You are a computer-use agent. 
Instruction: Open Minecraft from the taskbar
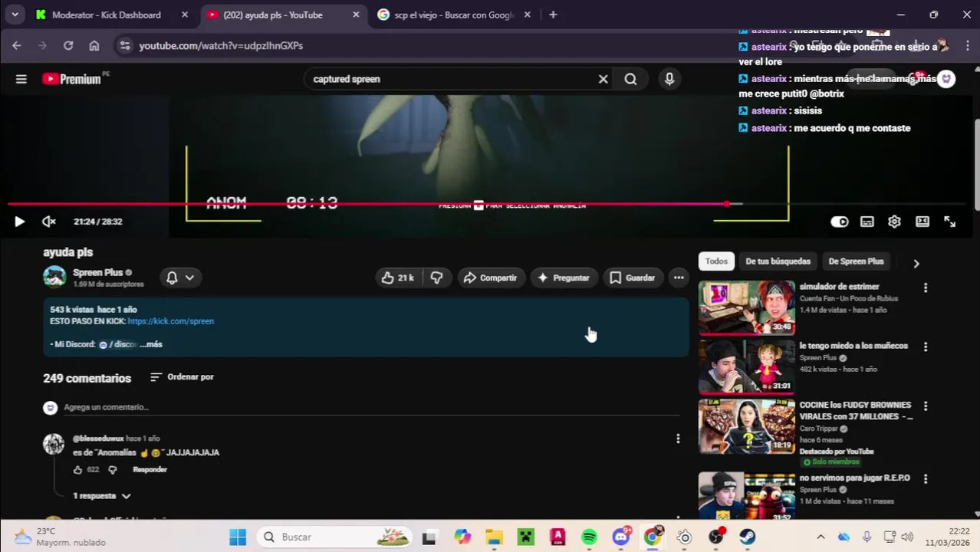[x=525, y=537]
